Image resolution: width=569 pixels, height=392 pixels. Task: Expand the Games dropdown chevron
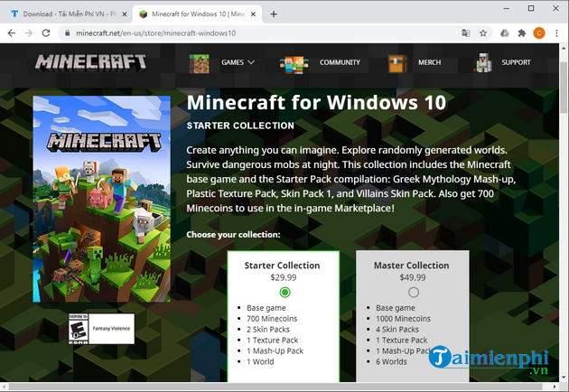[x=251, y=62]
